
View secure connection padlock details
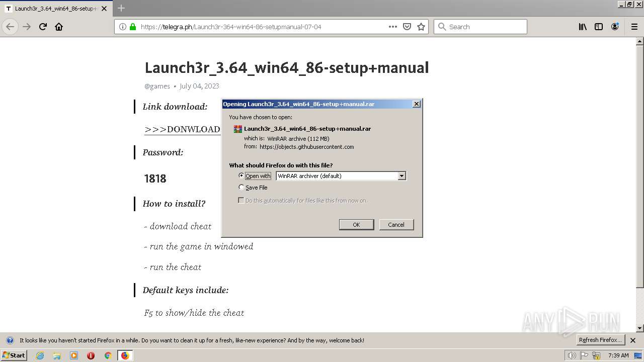click(133, 27)
